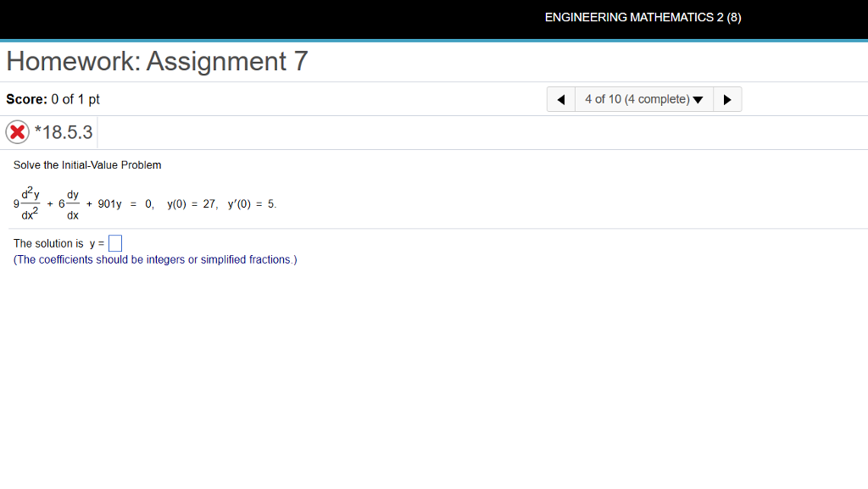Viewport: 868px width, 489px height.
Task: Click 'ENGINEERING MATHEMATICS 2 (8)' course title
Action: [x=643, y=18]
